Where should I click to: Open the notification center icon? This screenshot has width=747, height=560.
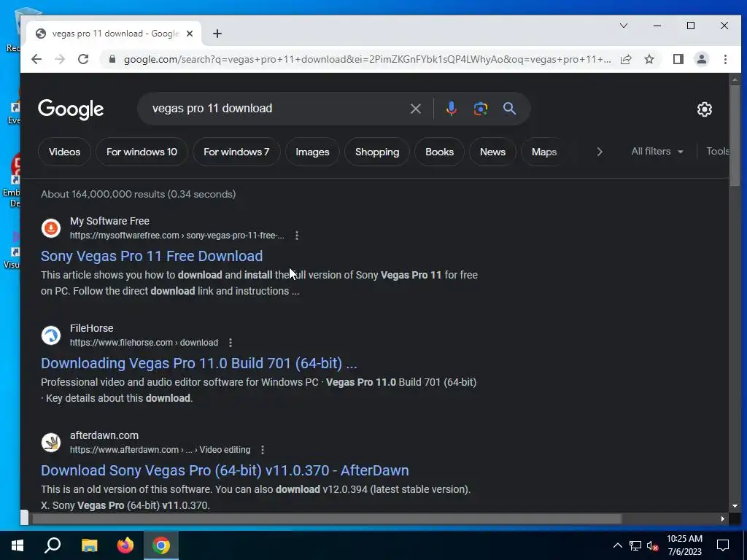(723, 545)
